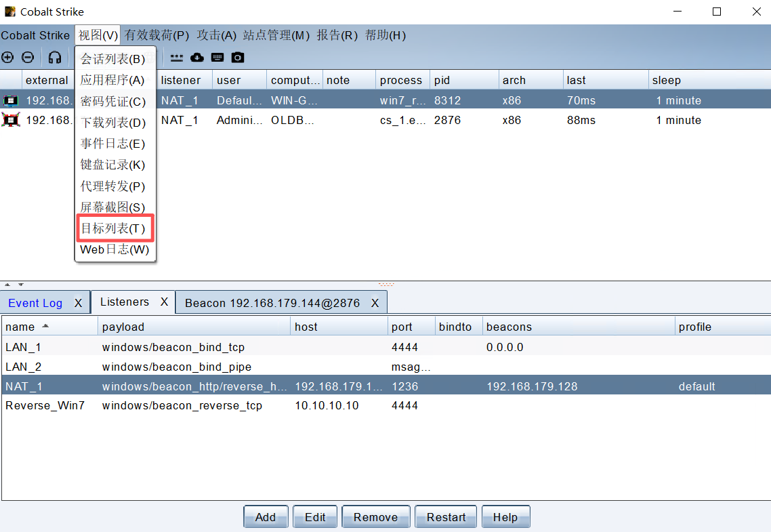Image resolution: width=771 pixels, height=532 pixels.
Task: Click the Add listener button
Action: pos(266,517)
